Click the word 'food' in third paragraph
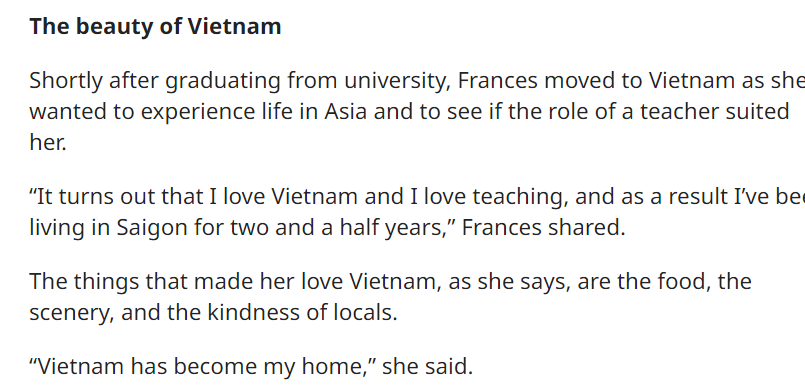This screenshot has width=805, height=391. click(x=687, y=282)
